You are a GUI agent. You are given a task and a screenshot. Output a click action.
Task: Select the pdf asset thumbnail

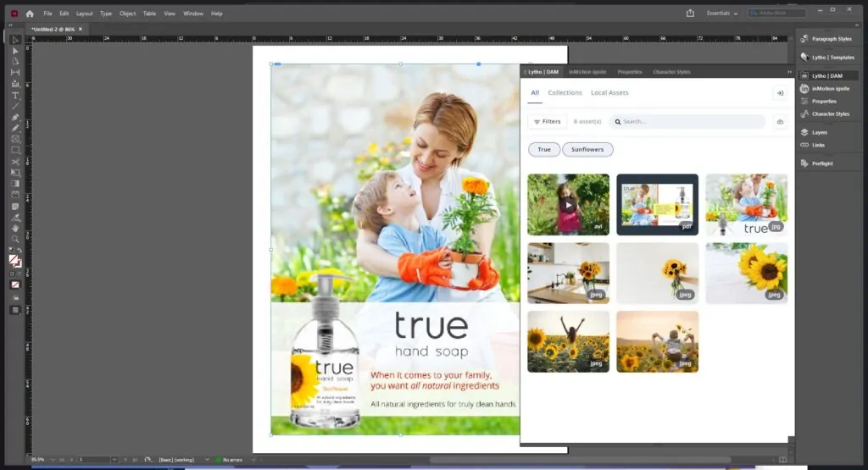[657, 205]
